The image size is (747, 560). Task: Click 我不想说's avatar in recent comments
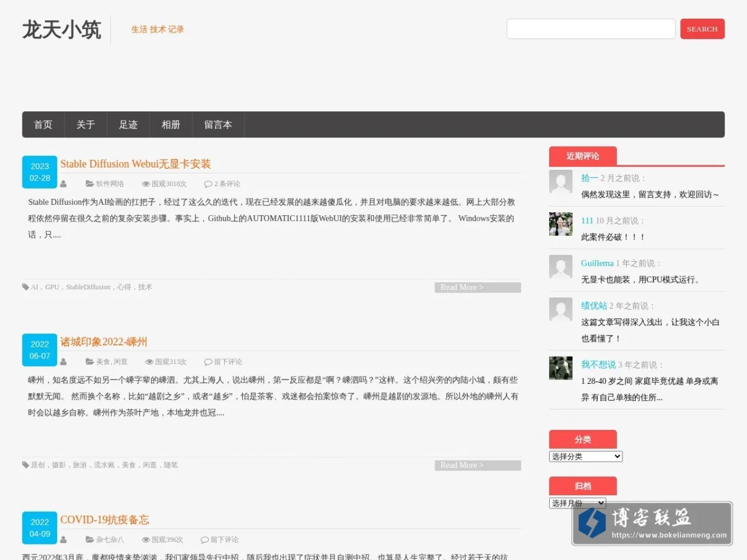[561, 368]
